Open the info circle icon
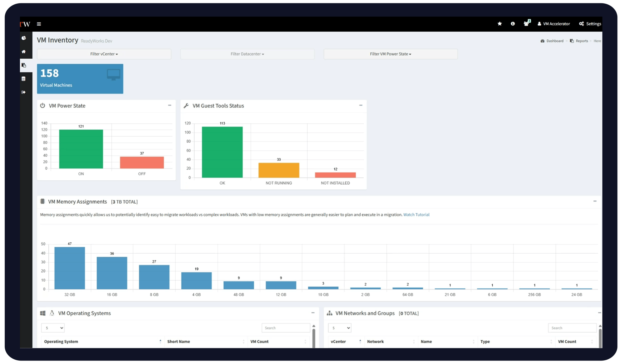This screenshot has width=624, height=364. 513,24
